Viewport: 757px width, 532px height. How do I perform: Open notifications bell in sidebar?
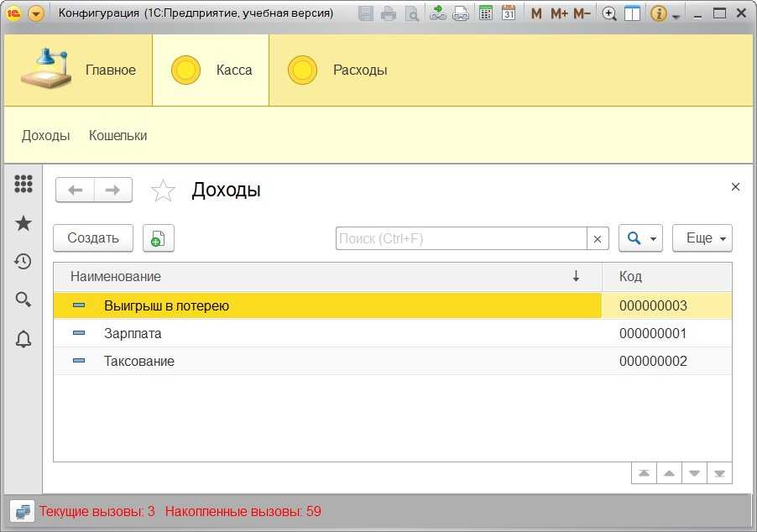click(23, 339)
